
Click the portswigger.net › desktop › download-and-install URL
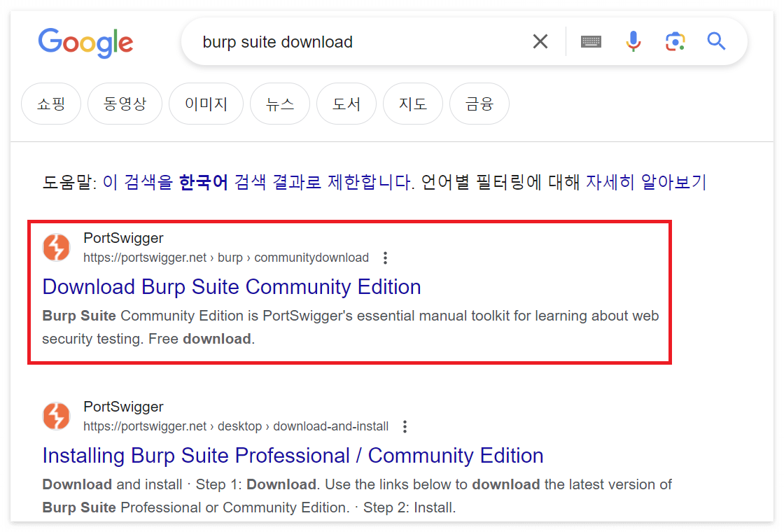(x=236, y=426)
